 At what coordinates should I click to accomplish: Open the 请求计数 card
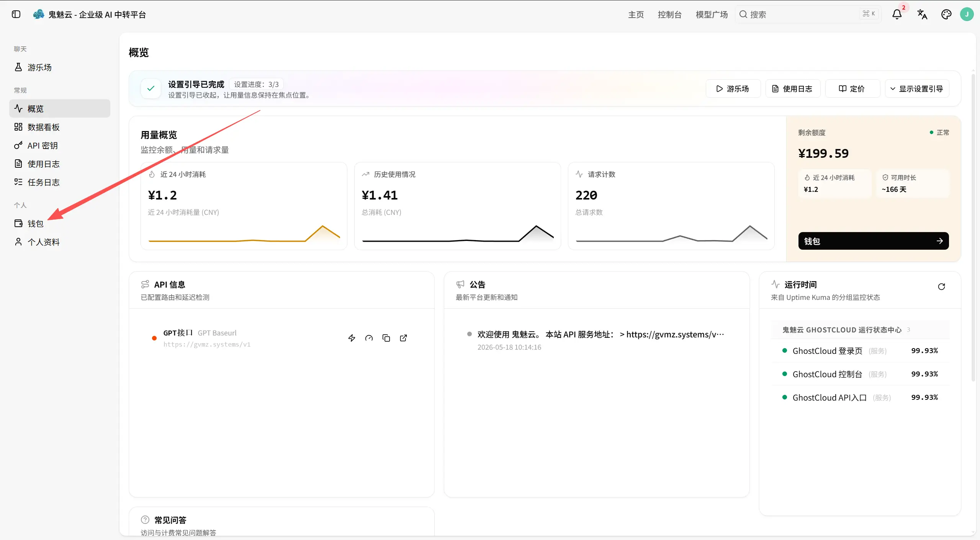click(671, 206)
